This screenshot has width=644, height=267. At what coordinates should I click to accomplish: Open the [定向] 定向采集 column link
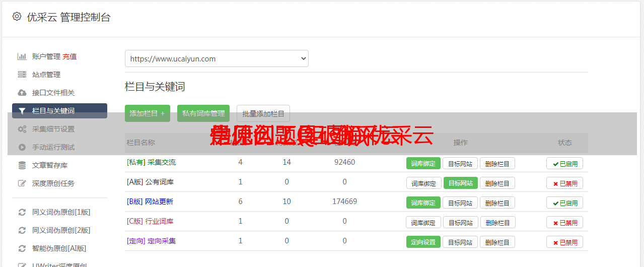tap(151, 241)
